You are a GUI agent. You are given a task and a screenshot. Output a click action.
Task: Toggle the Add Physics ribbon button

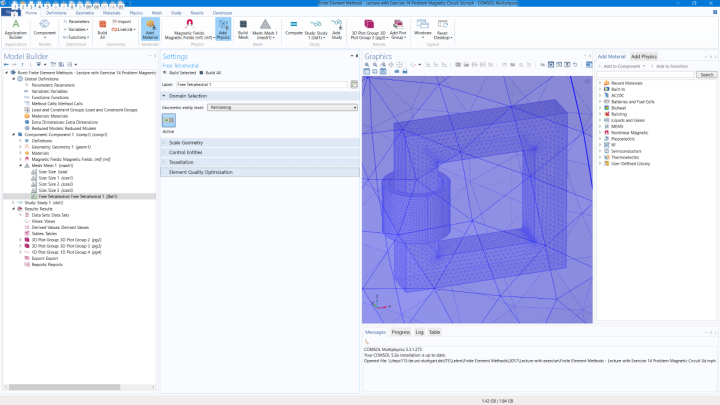[x=223, y=29]
